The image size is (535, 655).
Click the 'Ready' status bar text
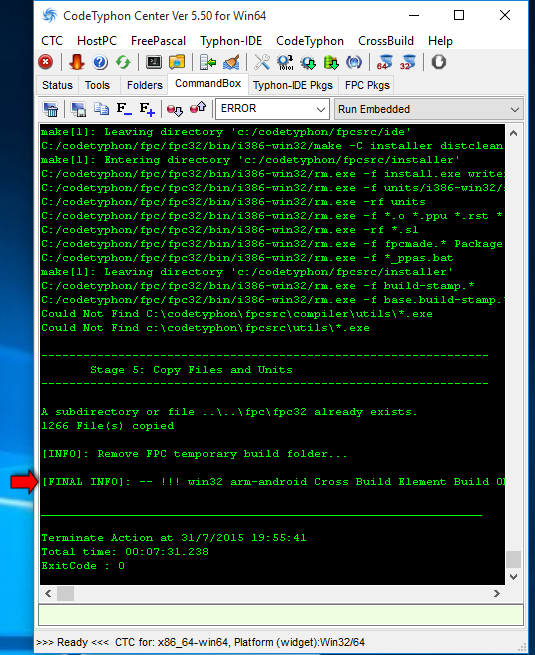72,642
